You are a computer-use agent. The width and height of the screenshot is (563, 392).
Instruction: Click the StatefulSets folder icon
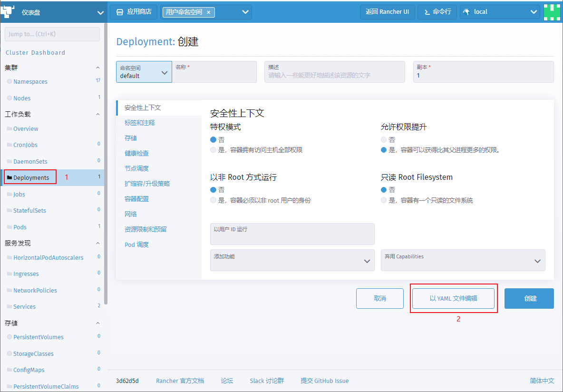[x=10, y=210]
